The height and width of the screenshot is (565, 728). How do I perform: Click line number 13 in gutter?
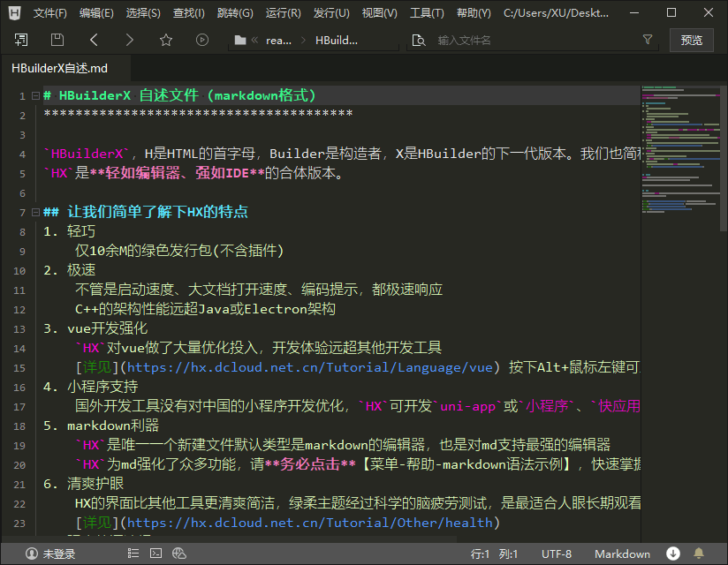19,329
